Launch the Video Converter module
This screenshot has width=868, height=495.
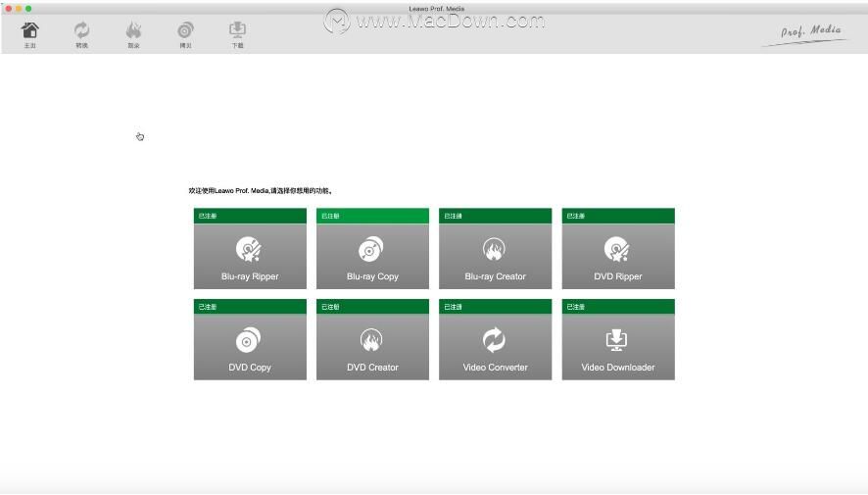(x=495, y=339)
